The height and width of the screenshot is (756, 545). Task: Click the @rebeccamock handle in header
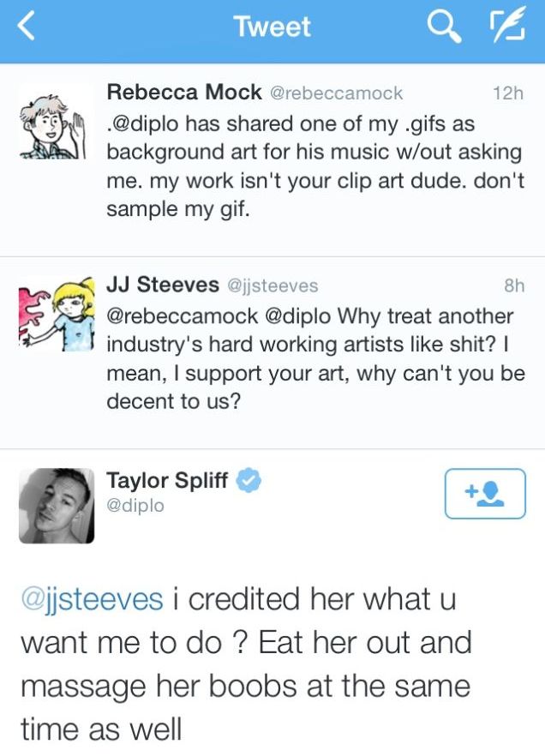[336, 93]
